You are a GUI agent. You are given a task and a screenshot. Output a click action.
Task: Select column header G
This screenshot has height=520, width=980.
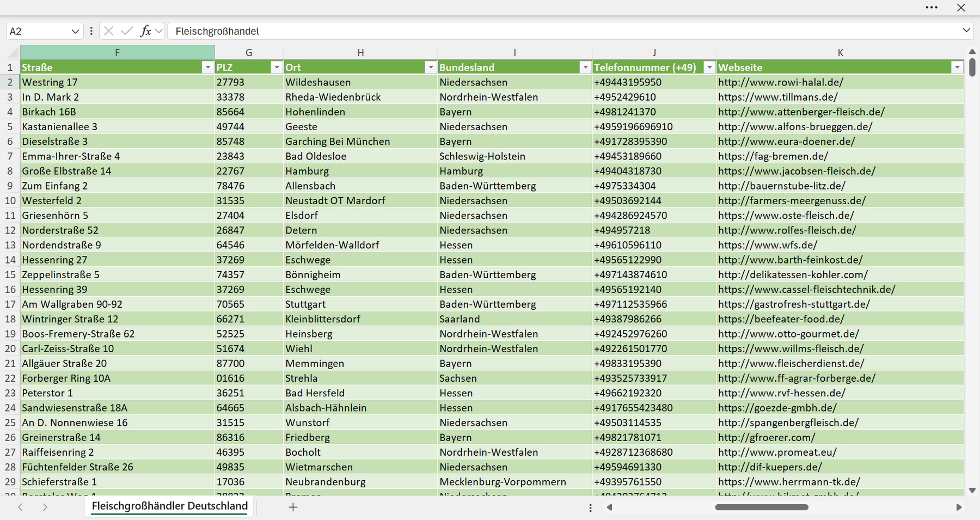pyautogui.click(x=249, y=53)
